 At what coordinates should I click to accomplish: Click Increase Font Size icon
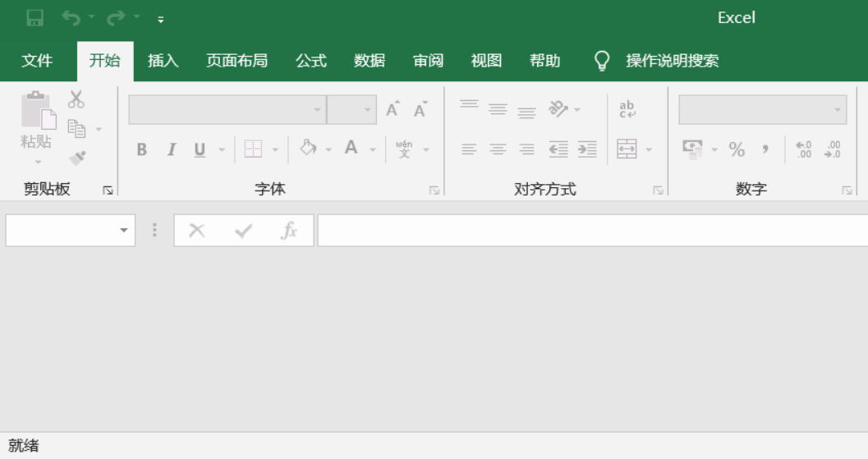tap(393, 109)
